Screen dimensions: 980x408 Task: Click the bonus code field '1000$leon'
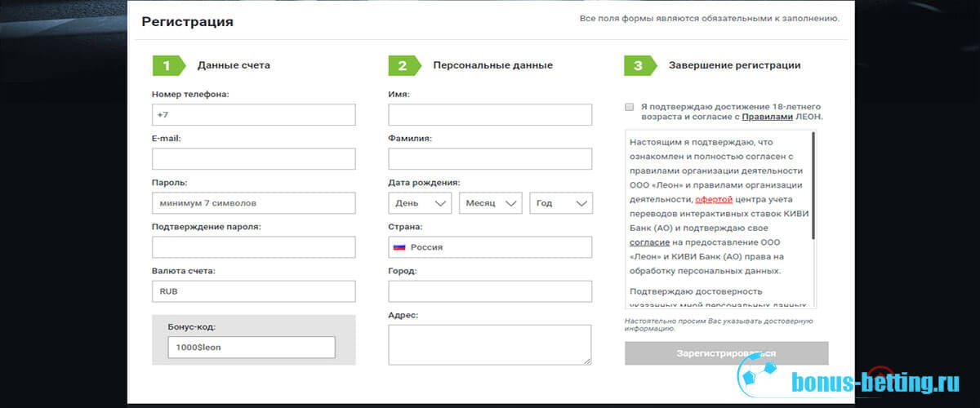252,347
